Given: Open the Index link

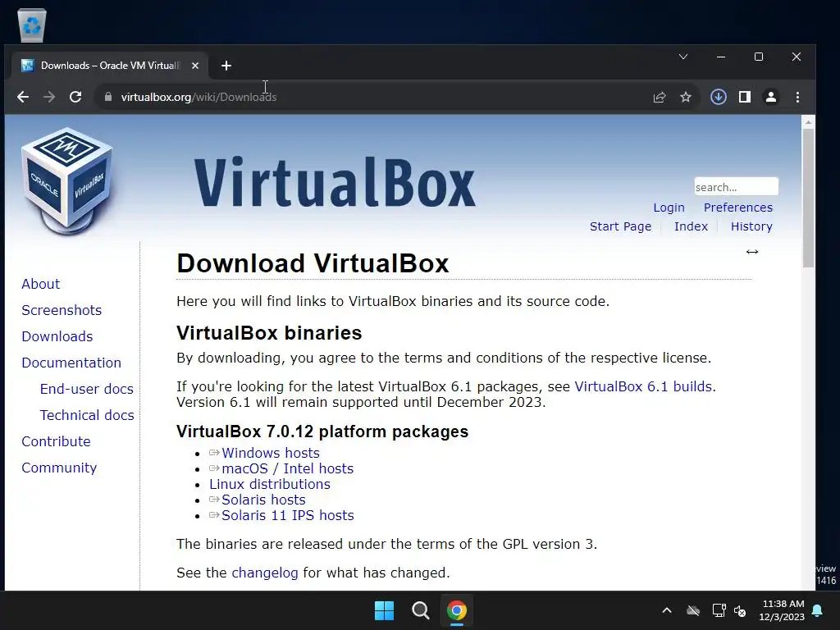Looking at the screenshot, I should (x=691, y=226).
